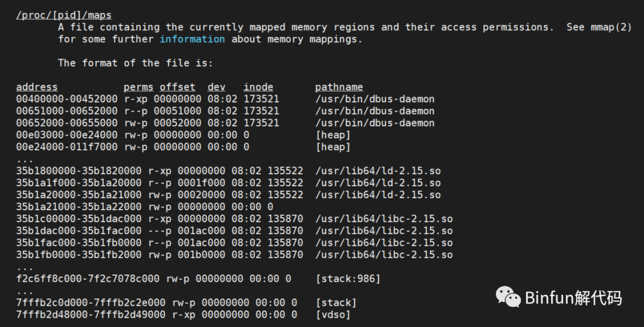Click the 'perms' column header
This screenshot has height=327, width=644.
point(138,87)
